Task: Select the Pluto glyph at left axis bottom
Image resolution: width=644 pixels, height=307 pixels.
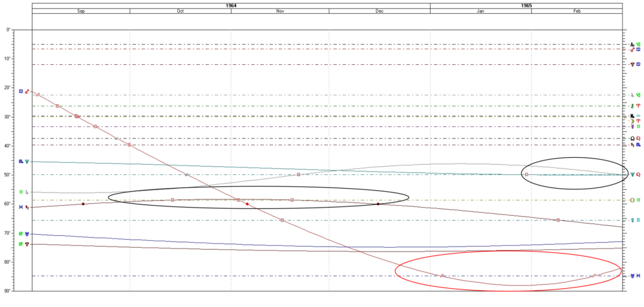Action: (26, 244)
